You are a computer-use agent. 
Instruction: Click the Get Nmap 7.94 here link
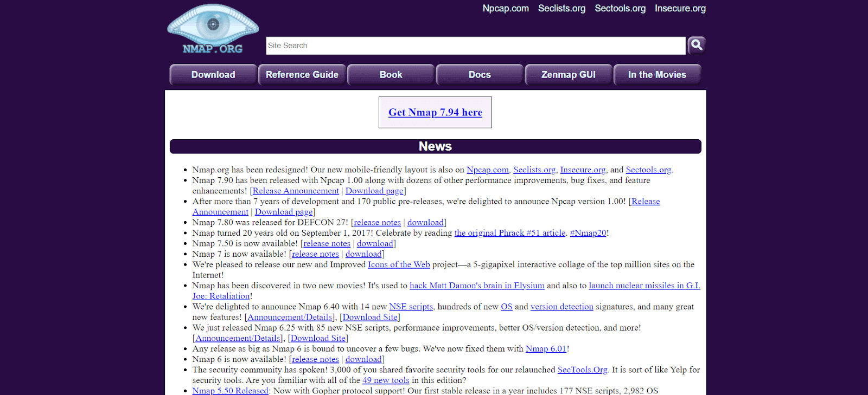click(435, 112)
